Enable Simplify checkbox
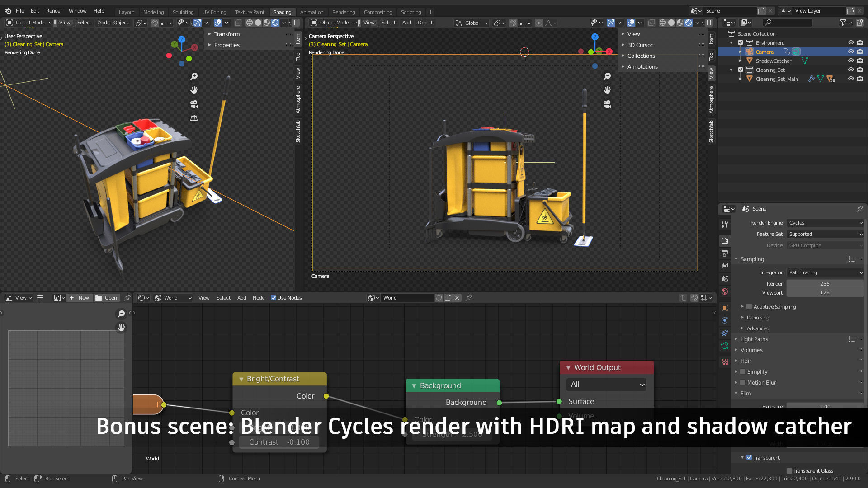The height and width of the screenshot is (488, 868). [743, 372]
